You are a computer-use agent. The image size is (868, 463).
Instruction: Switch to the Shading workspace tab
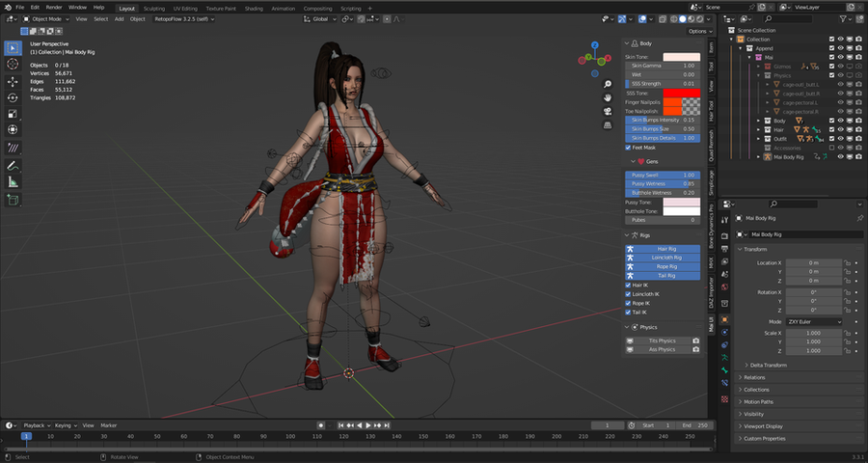(254, 9)
